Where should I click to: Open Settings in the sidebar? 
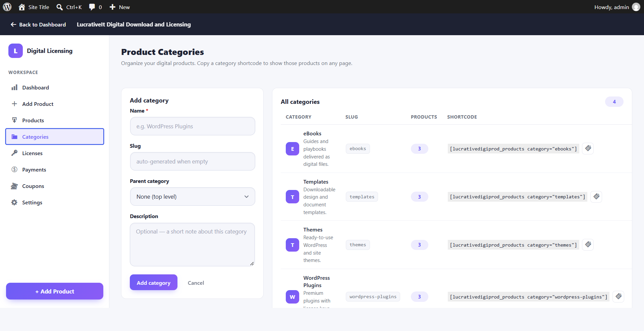[x=55, y=202]
